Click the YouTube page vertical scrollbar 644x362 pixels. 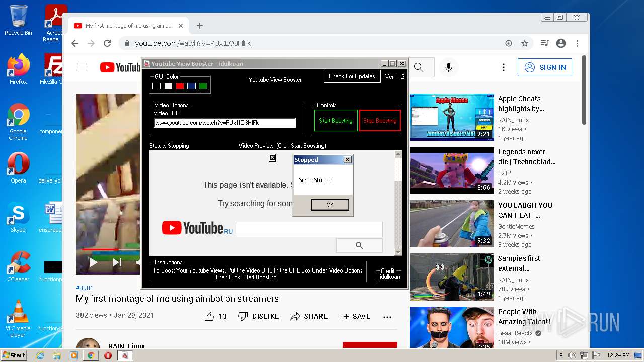pos(584,90)
